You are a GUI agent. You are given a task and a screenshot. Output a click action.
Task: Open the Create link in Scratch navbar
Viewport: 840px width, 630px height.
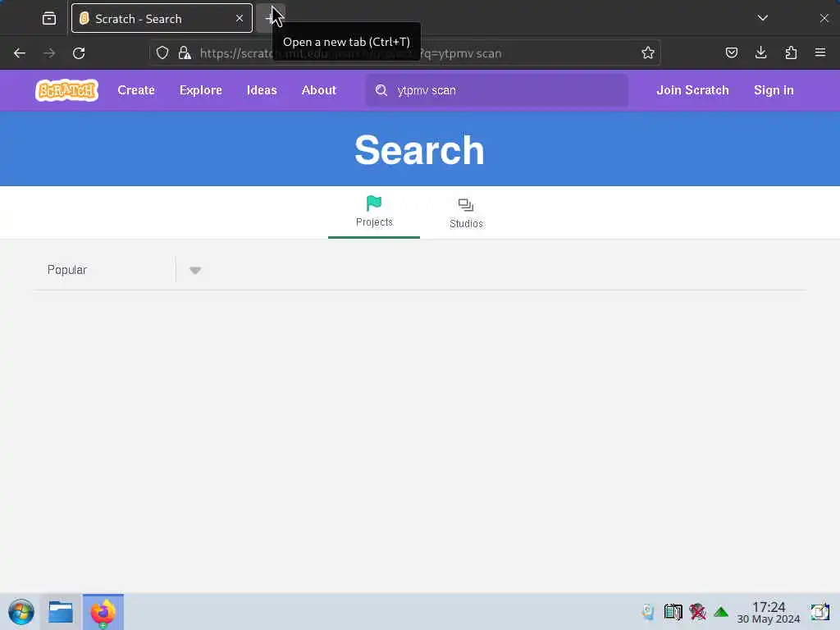[x=136, y=90]
